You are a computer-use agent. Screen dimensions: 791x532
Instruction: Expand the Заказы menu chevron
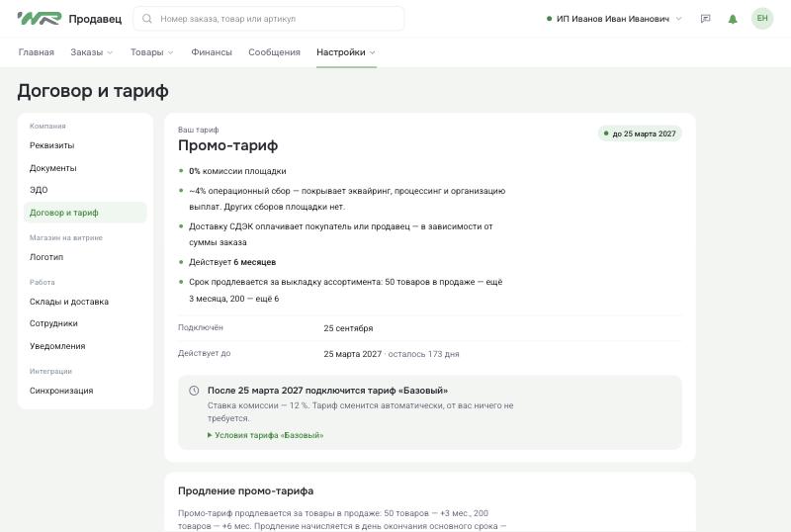(x=110, y=52)
